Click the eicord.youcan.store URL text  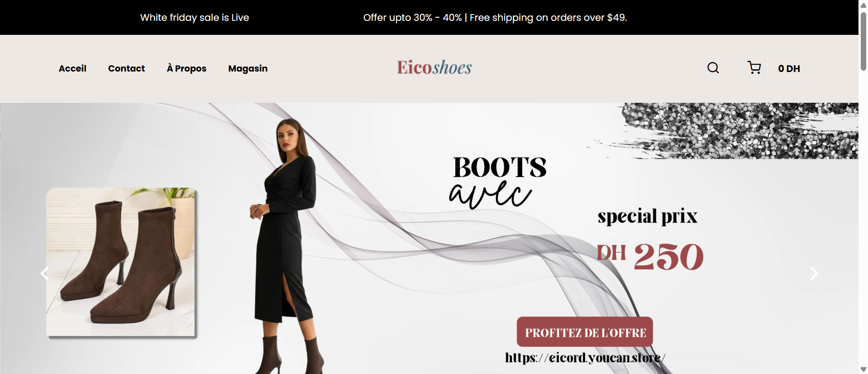coord(585,358)
